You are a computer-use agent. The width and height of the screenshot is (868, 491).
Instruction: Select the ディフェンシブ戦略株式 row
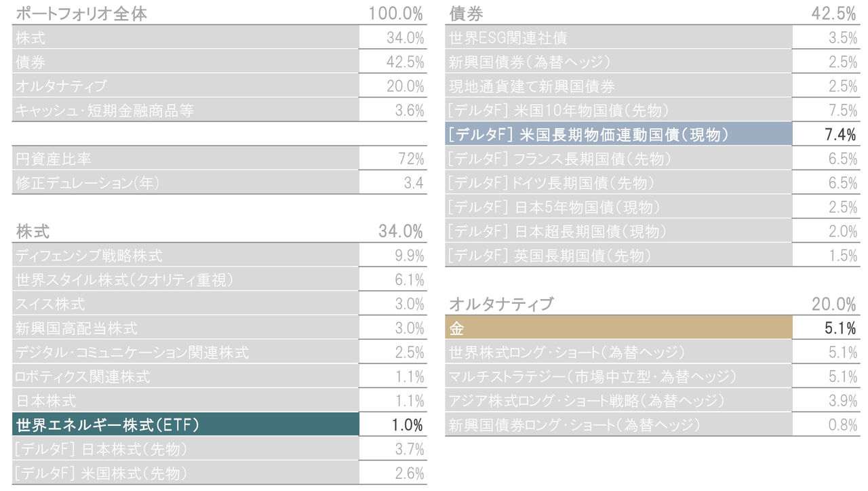coord(220,256)
